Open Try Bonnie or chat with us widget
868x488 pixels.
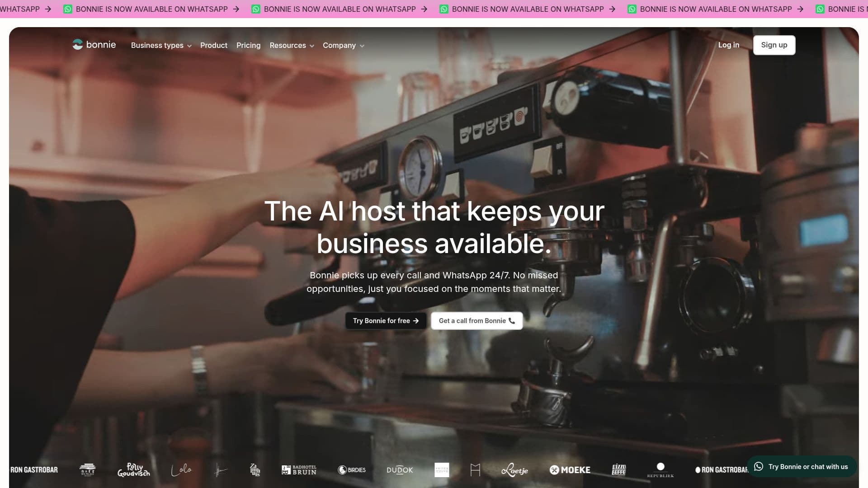tap(802, 467)
